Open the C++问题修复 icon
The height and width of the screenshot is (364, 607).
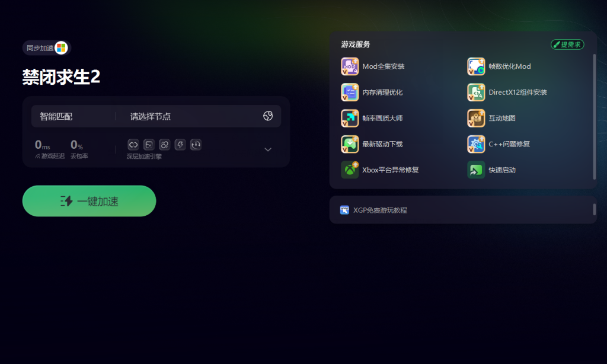click(x=476, y=144)
